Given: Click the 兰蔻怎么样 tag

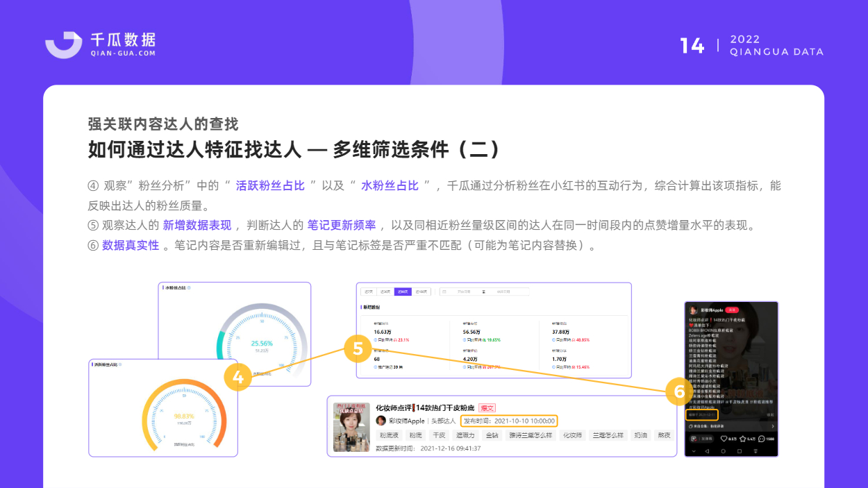Looking at the screenshot, I should pyautogui.click(x=608, y=435).
